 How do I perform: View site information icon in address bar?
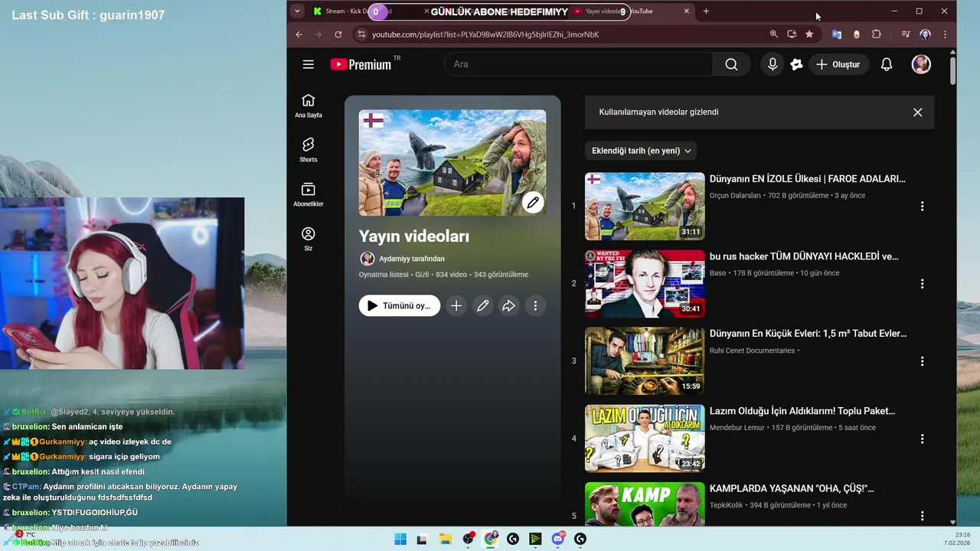361,34
